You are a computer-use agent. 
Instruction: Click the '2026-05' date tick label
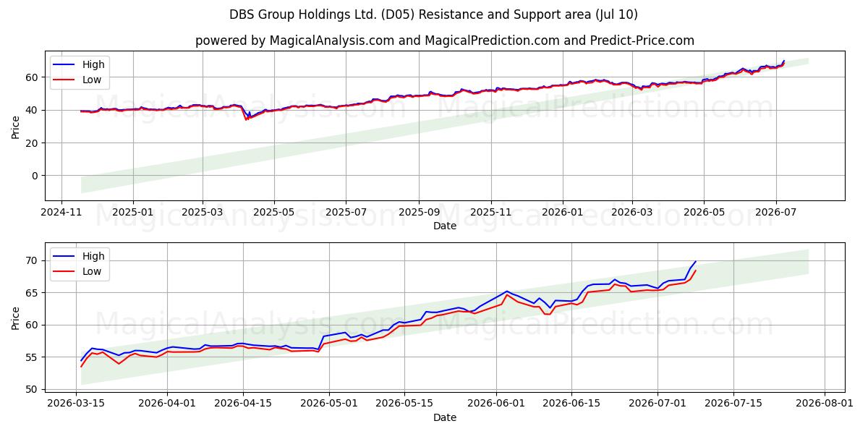point(705,213)
